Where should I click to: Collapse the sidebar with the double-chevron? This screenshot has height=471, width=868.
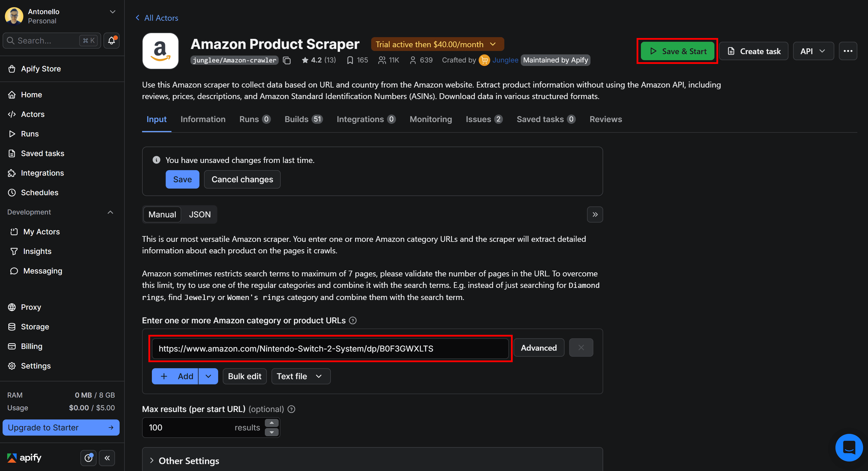pyautogui.click(x=107, y=458)
